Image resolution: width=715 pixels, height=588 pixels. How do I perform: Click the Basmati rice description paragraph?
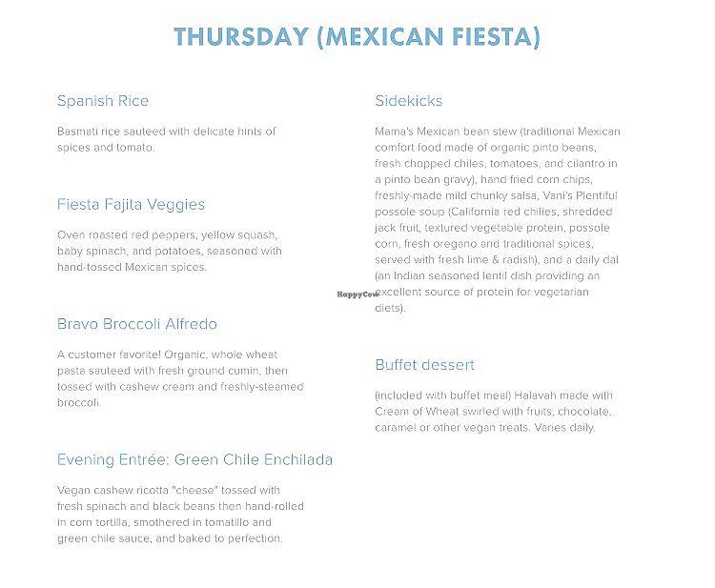(x=166, y=139)
